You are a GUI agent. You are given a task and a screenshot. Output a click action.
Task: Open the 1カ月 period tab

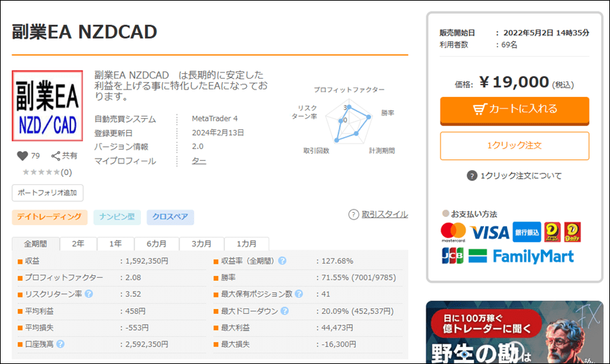247,244
